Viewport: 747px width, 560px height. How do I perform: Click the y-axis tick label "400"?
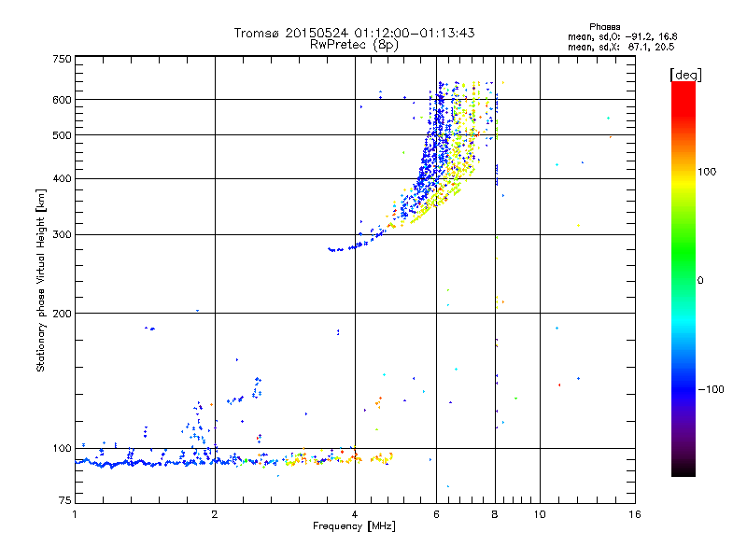[x=62, y=178]
